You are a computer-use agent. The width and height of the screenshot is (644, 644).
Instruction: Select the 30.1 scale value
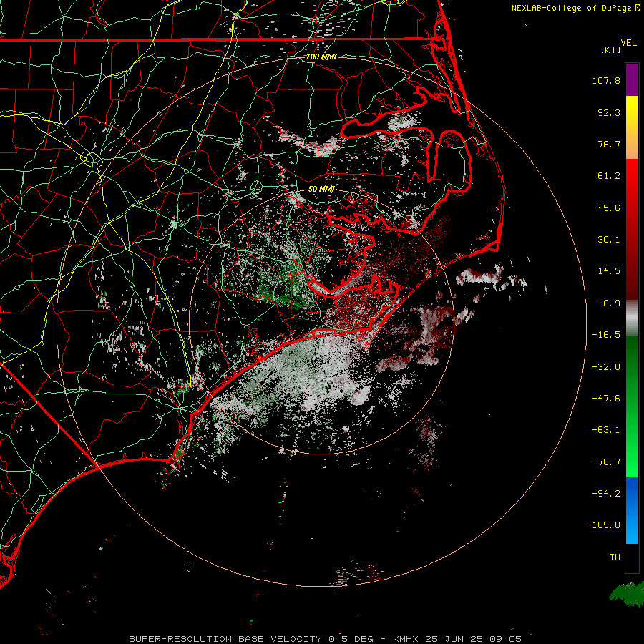[x=609, y=240]
